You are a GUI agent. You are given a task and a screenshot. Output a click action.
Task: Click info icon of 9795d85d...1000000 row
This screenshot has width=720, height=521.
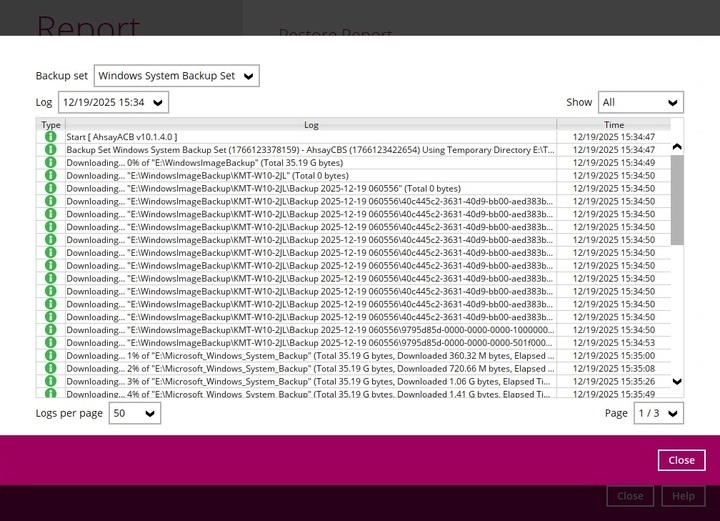point(51,330)
